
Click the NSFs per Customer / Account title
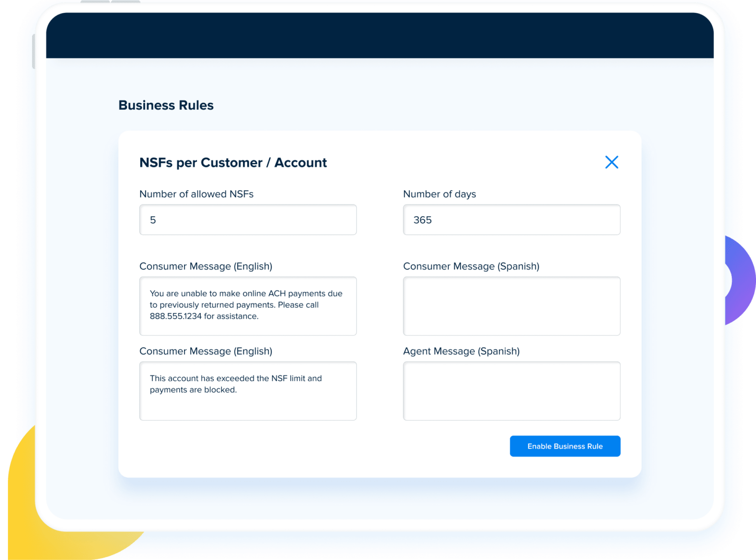pyautogui.click(x=233, y=163)
